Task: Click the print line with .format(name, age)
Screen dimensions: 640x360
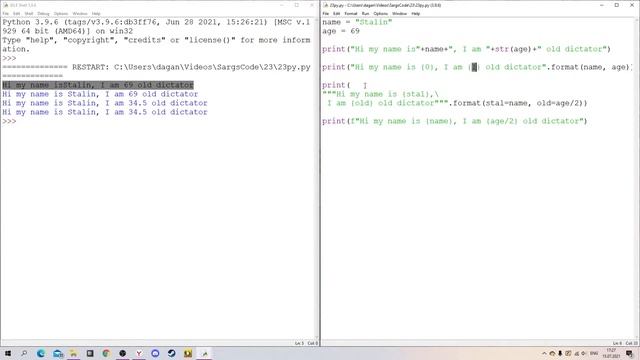Action: [477, 67]
